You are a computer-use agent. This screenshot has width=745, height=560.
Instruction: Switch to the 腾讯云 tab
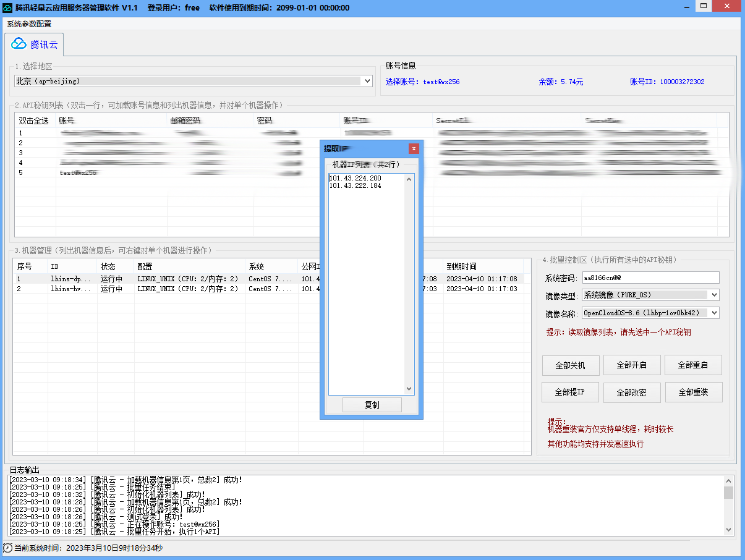(35, 44)
